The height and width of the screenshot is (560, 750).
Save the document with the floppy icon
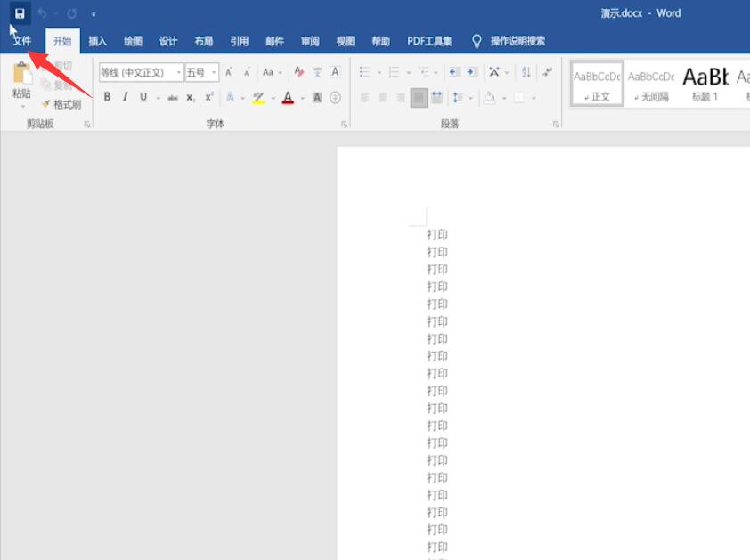[x=20, y=13]
